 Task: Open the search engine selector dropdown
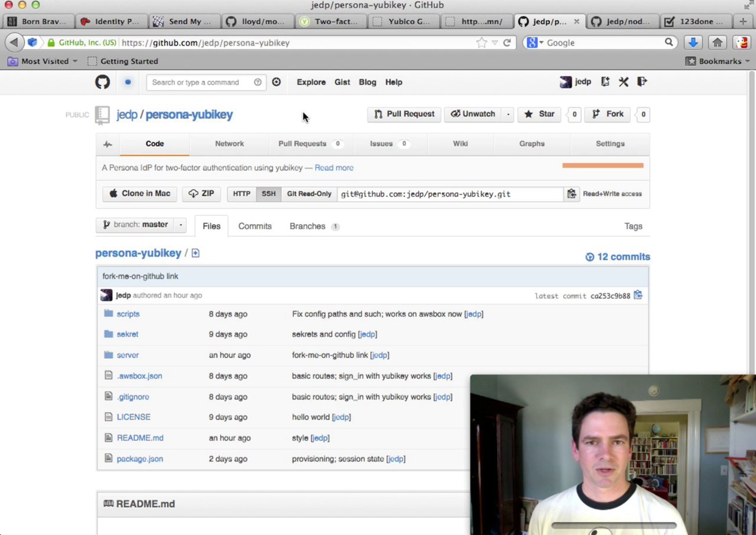pyautogui.click(x=535, y=43)
